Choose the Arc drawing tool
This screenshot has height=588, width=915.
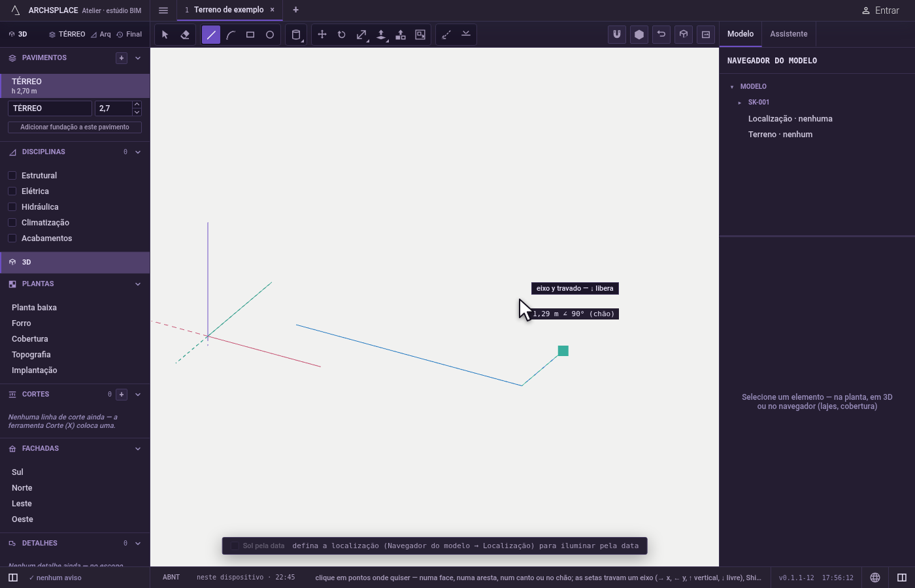(x=231, y=35)
